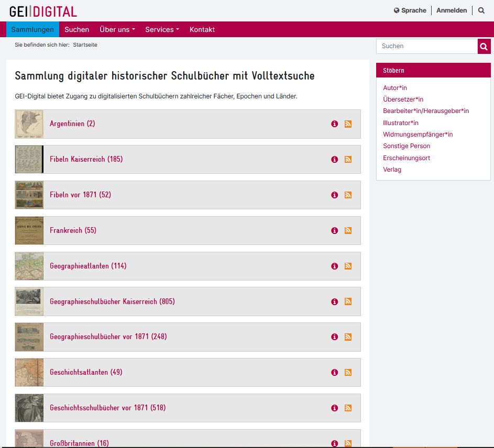This screenshot has width=494, height=448.
Task: Open RSS feed for Geographieatlanten
Action: click(348, 266)
